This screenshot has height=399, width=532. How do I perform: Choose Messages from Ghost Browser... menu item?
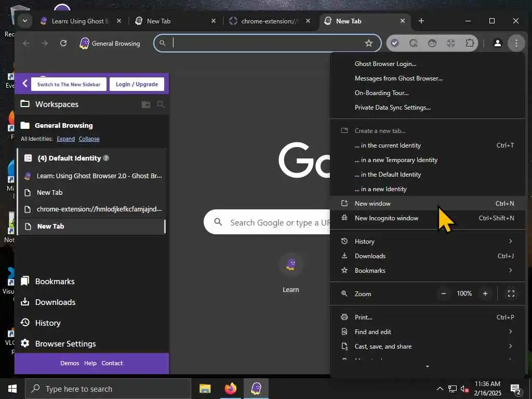click(428, 78)
